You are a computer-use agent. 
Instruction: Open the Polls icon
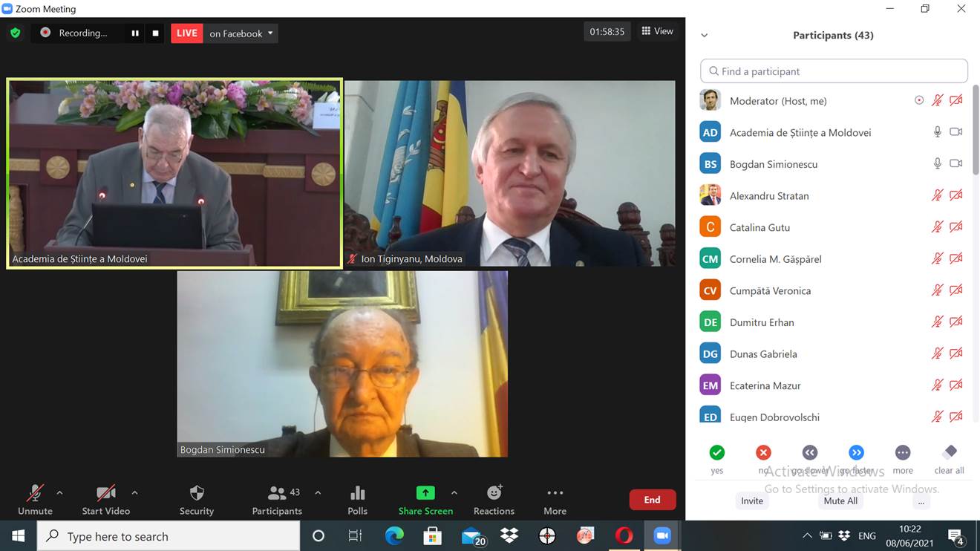[357, 494]
